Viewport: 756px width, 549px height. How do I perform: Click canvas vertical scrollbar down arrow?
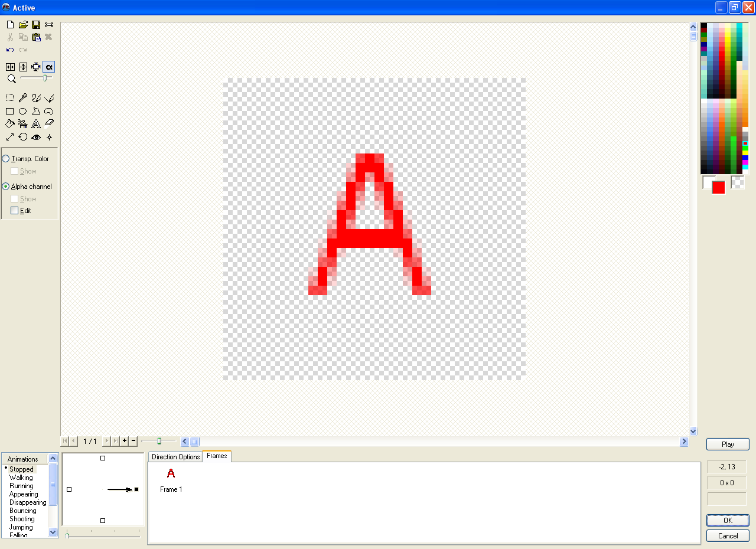pyautogui.click(x=693, y=432)
